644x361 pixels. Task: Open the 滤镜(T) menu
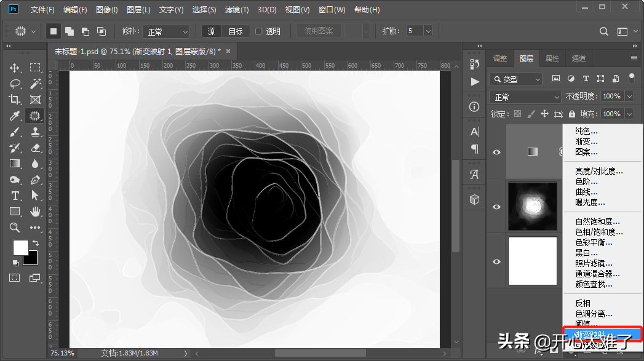[237, 10]
